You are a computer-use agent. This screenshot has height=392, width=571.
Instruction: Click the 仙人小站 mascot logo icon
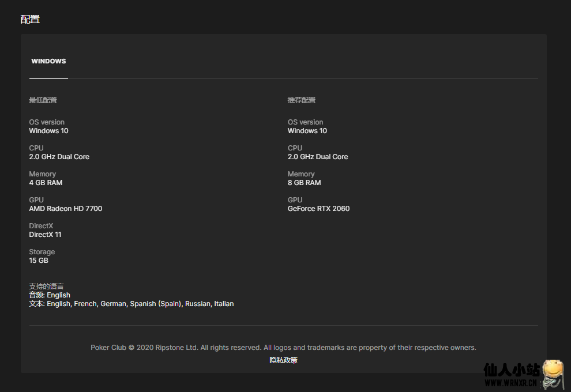553,374
